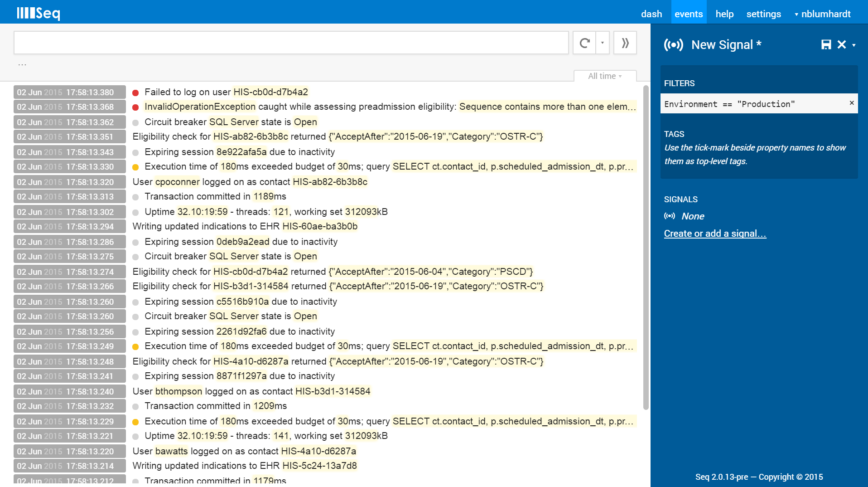
Task: Click grey dot on Expiring session 8e922afa5a
Action: coord(135,153)
